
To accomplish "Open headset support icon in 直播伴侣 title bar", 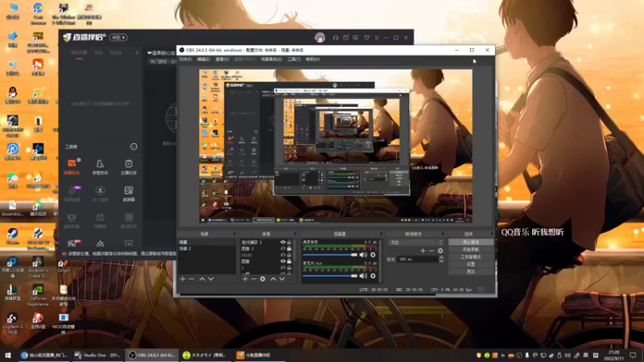I will click(x=336, y=38).
